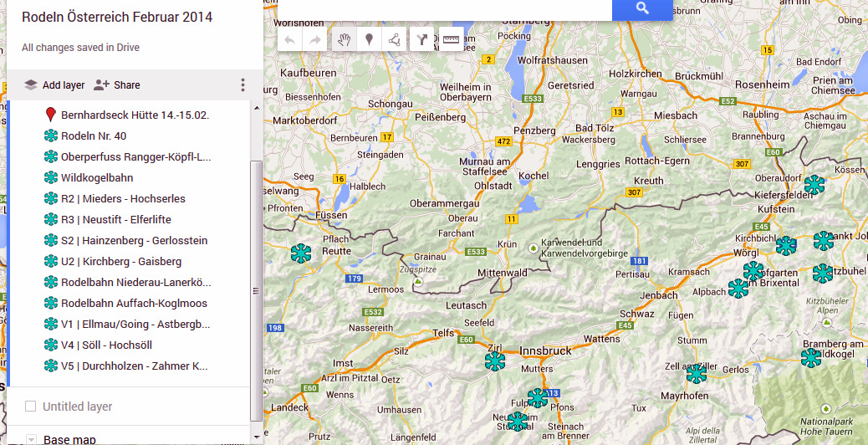Viewport: 868px width, 445px height.
Task: Click the snowflake marker at Sankt Johann
Action: click(x=824, y=241)
